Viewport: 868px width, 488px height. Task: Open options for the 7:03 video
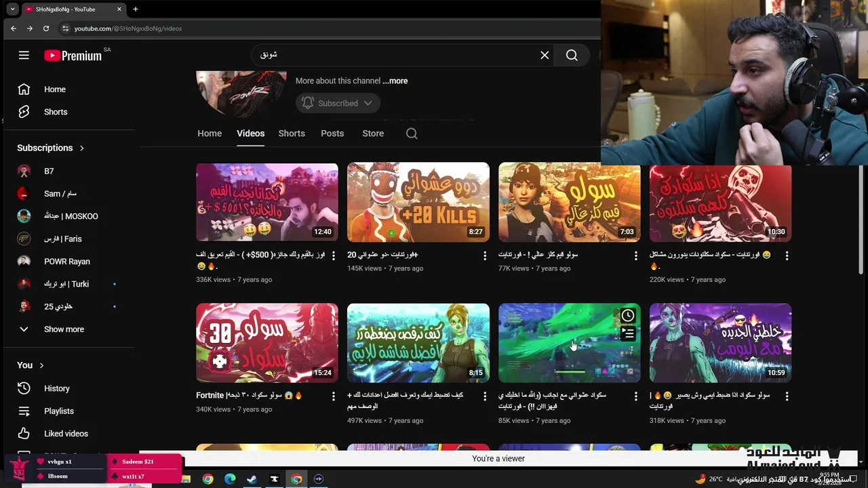635,256
